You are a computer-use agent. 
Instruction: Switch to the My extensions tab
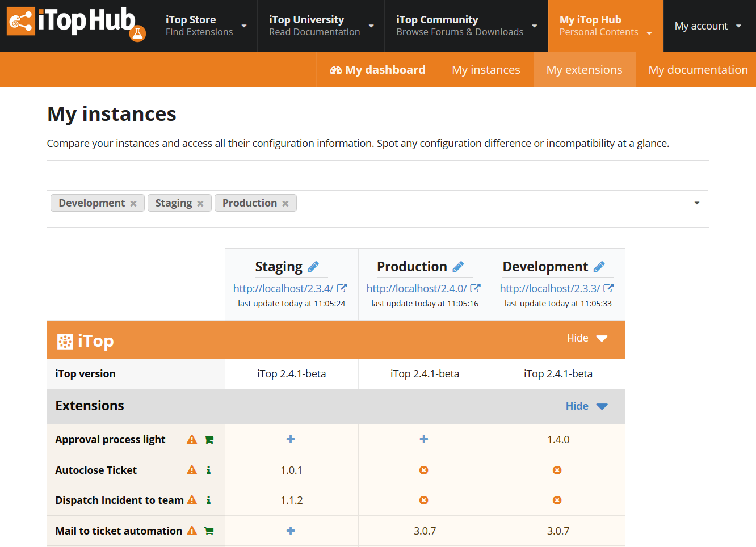pos(584,70)
